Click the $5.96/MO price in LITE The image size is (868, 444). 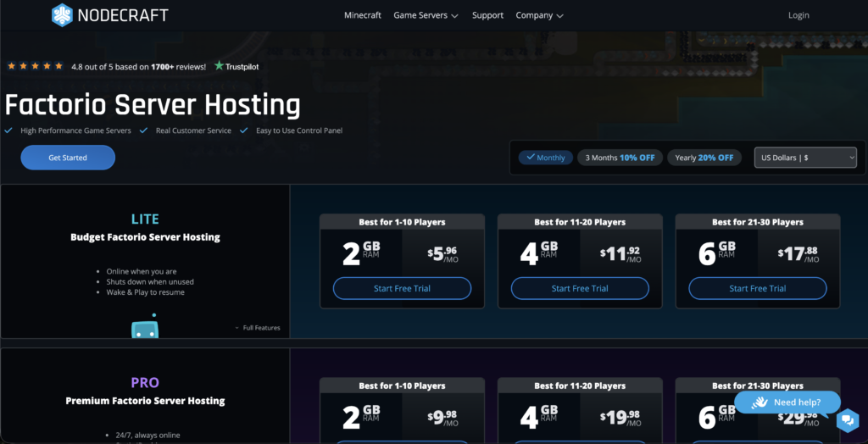(442, 254)
